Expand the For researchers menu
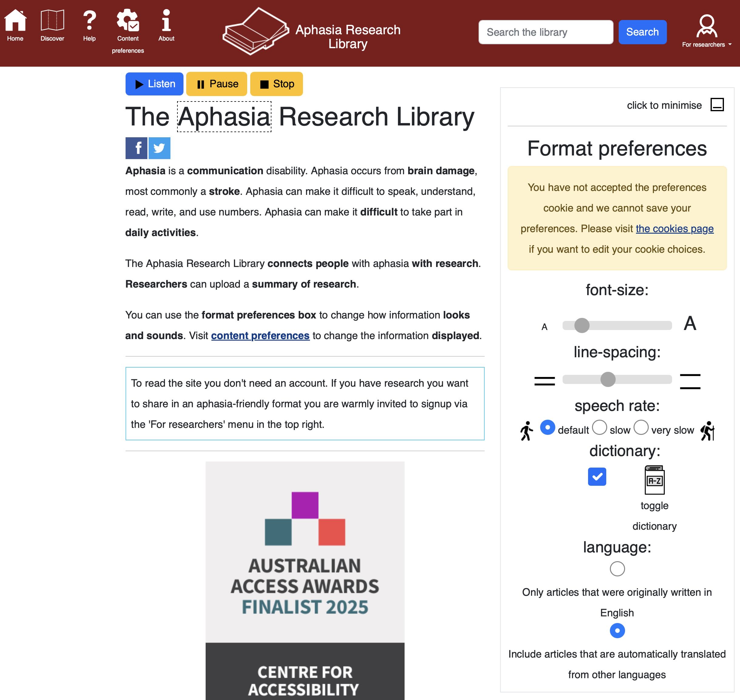The image size is (740, 700). [706, 32]
